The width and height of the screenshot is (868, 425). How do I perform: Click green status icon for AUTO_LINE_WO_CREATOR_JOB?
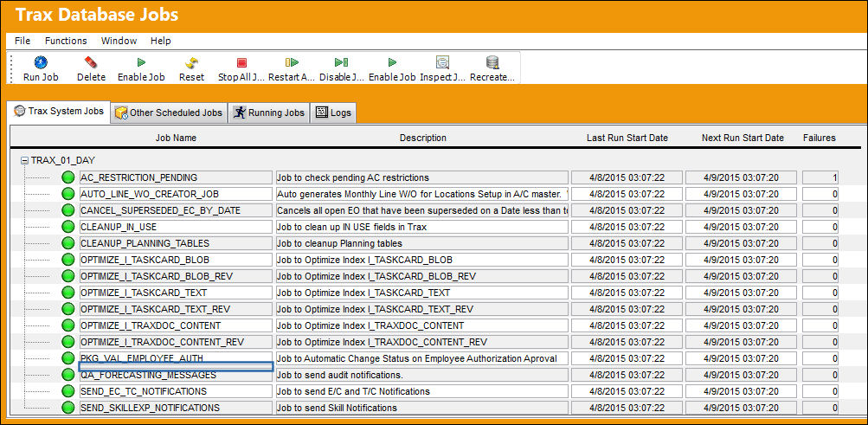[68, 194]
